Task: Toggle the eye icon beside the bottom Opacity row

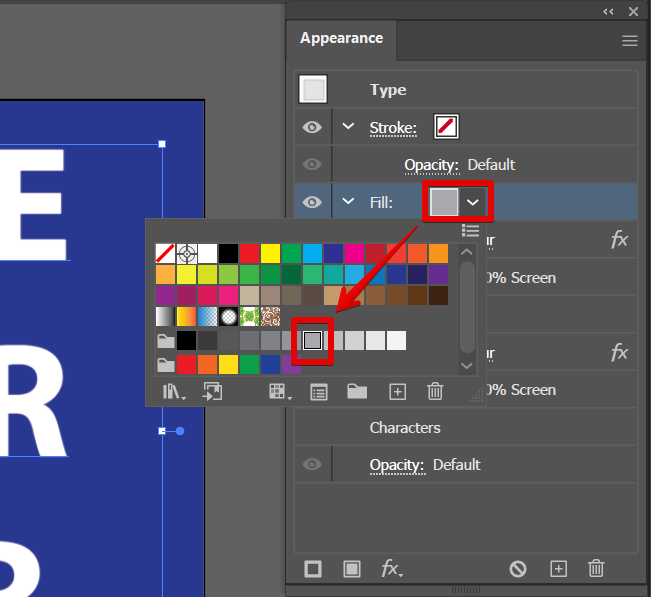Action: coord(313,464)
